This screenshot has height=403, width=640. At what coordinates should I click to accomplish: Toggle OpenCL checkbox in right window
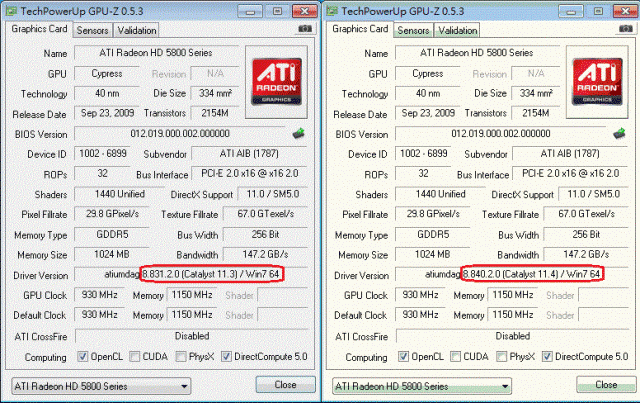[403, 356]
